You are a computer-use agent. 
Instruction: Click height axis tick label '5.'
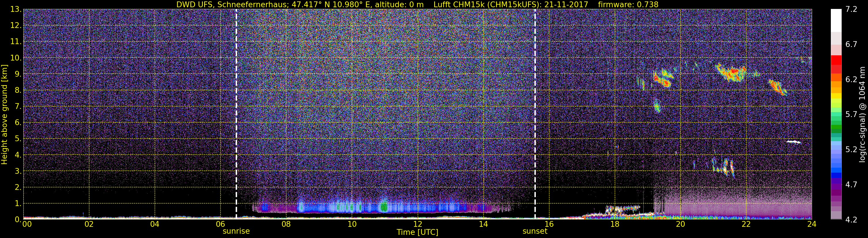[x=18, y=139]
